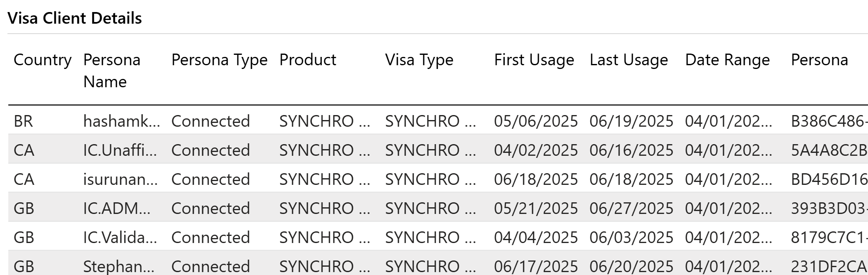Sort by Persona Type column header
This screenshot has width=868, height=275.
[x=219, y=60]
